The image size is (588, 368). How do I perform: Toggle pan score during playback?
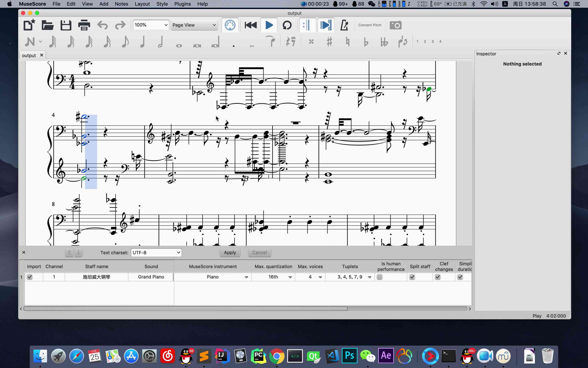pyautogui.click(x=326, y=25)
